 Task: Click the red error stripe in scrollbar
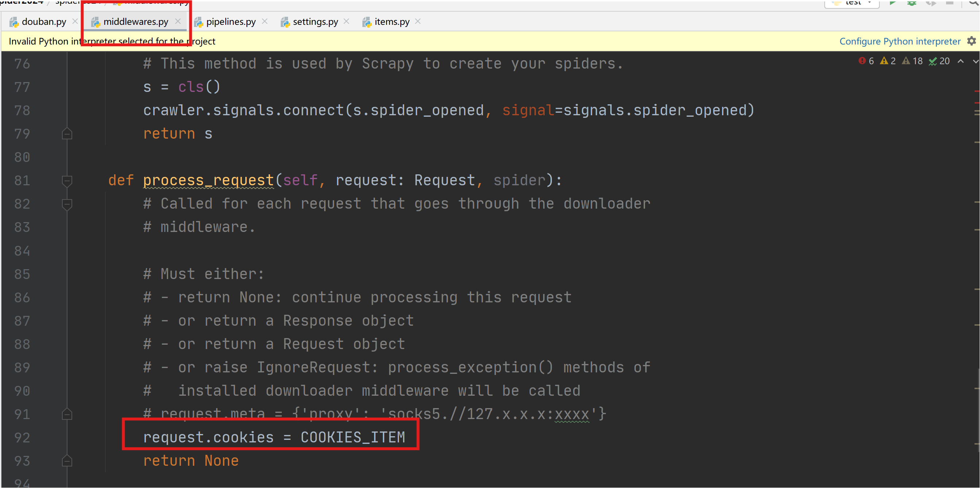pos(977,91)
